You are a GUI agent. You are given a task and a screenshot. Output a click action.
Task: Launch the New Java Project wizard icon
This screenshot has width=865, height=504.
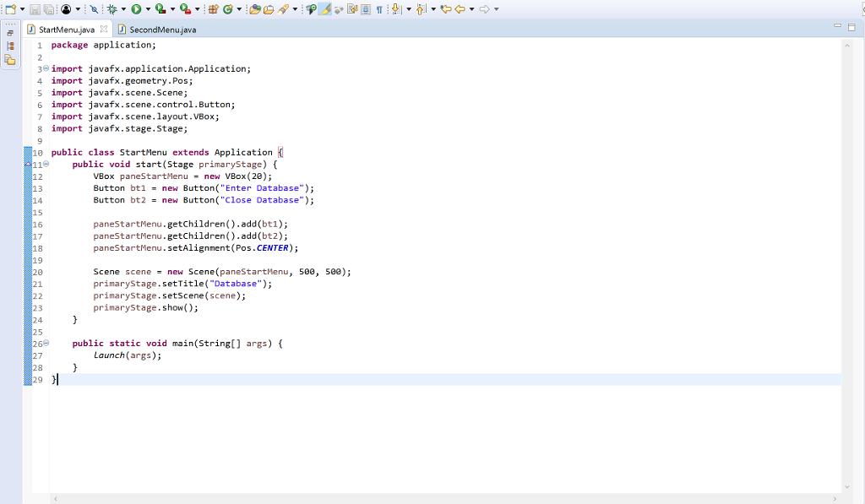click(214, 8)
